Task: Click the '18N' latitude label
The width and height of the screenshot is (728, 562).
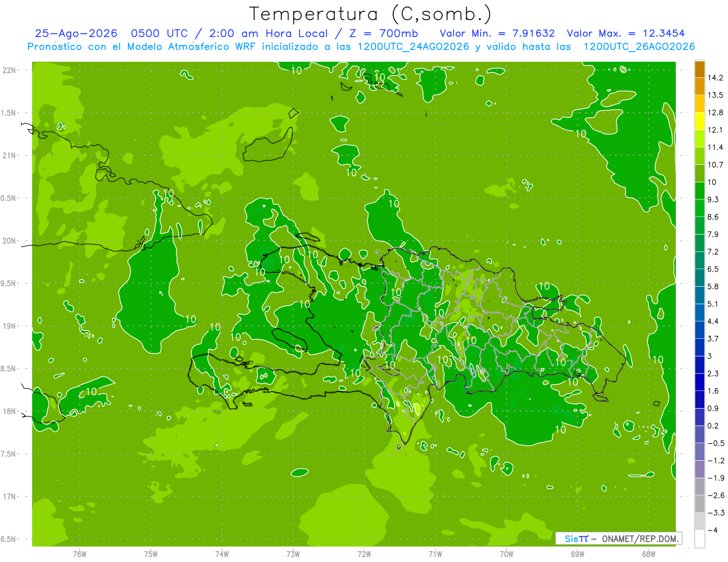Action: [x=8, y=412]
